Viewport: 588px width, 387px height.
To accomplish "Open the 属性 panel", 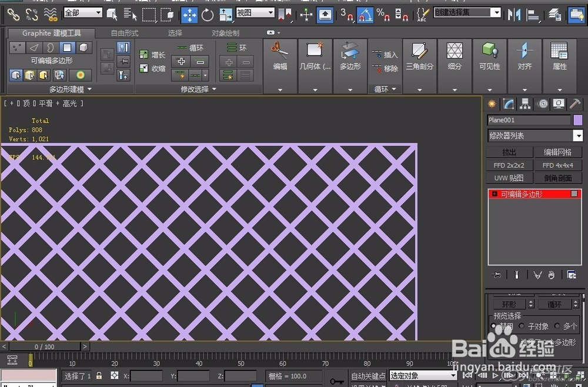I will [x=560, y=66].
